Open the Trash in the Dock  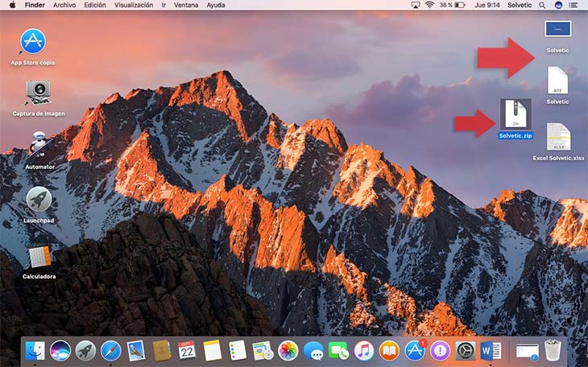coord(553,351)
